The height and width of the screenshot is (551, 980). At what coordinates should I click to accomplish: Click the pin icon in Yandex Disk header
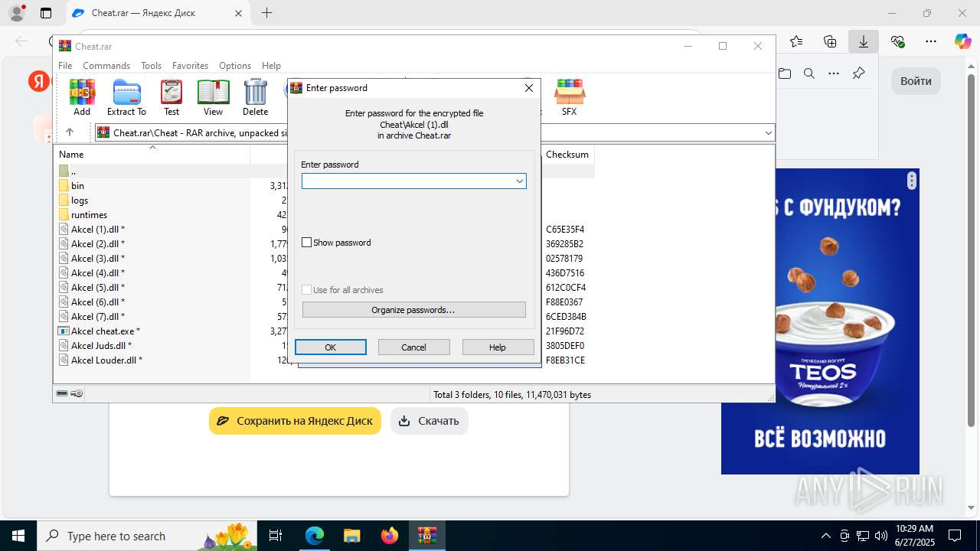858,73
